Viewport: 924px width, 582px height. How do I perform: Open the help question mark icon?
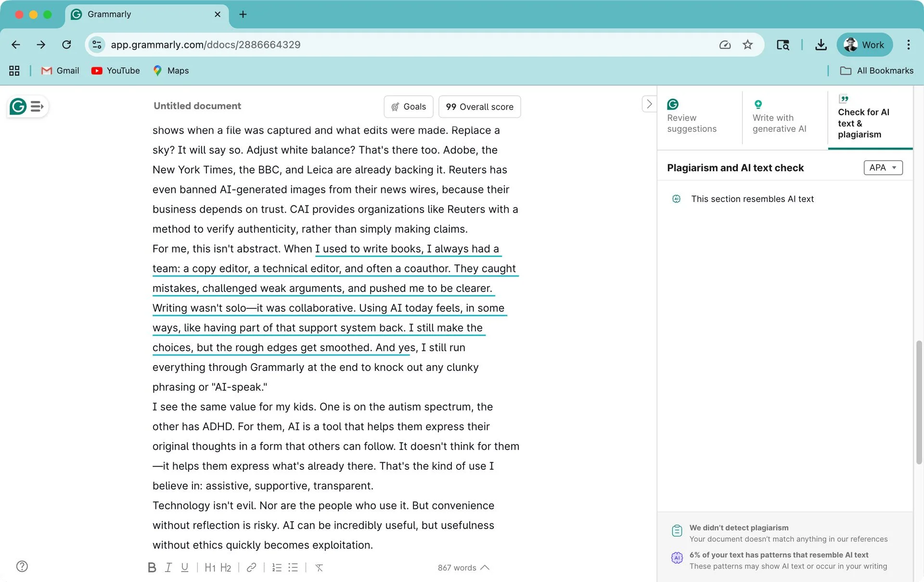pos(22,566)
